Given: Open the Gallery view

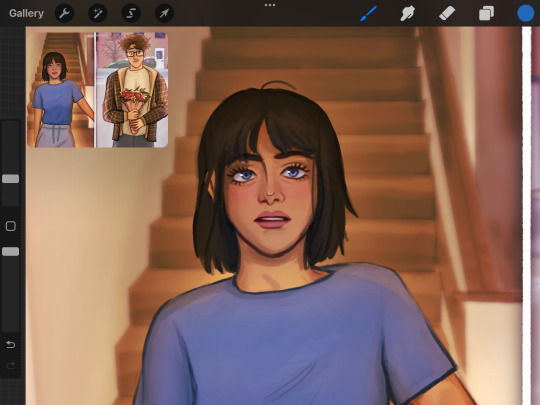Looking at the screenshot, I should pyautogui.click(x=27, y=13).
